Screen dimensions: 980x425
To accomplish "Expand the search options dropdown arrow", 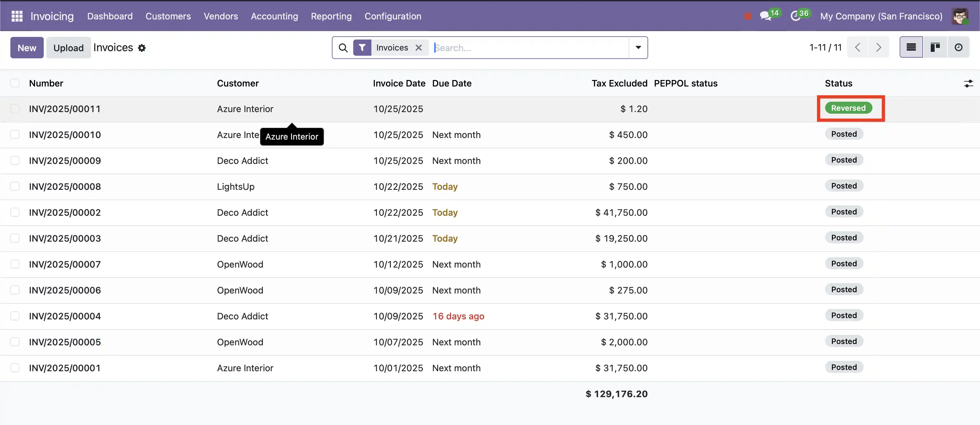I will click(x=638, y=48).
